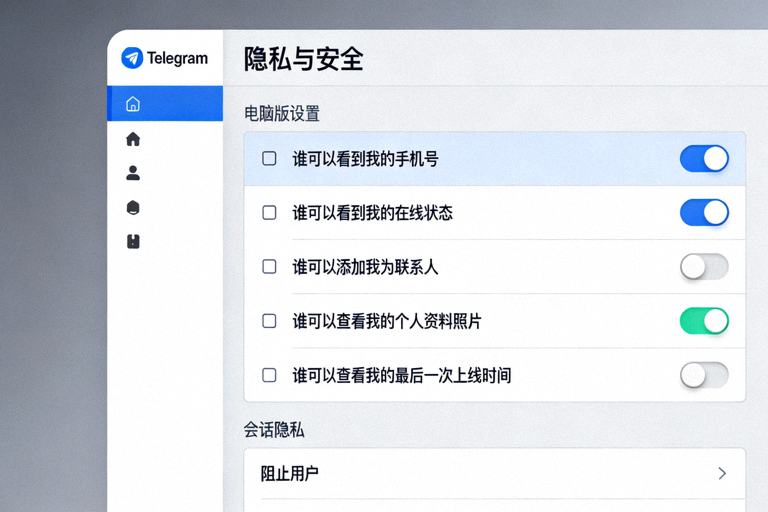Check the box beside 谁可以查看我的个人资料照片
This screenshot has width=768, height=512.
tap(269, 321)
